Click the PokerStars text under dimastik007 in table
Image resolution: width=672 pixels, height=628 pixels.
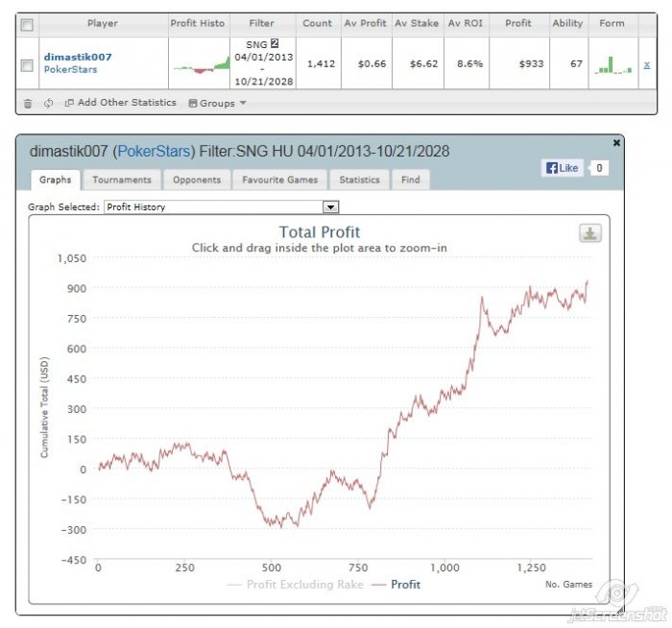(x=71, y=69)
